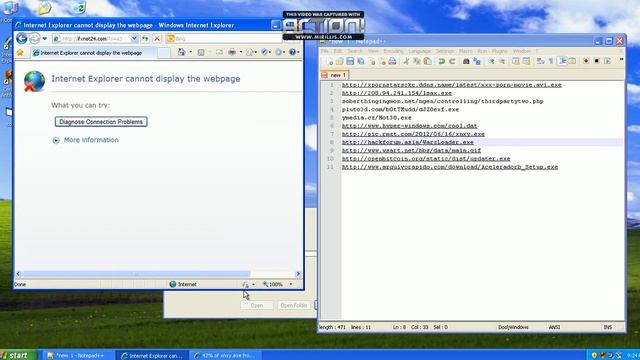Open a new blank tab in IE
The height and width of the screenshot is (360, 640).
(164, 53)
